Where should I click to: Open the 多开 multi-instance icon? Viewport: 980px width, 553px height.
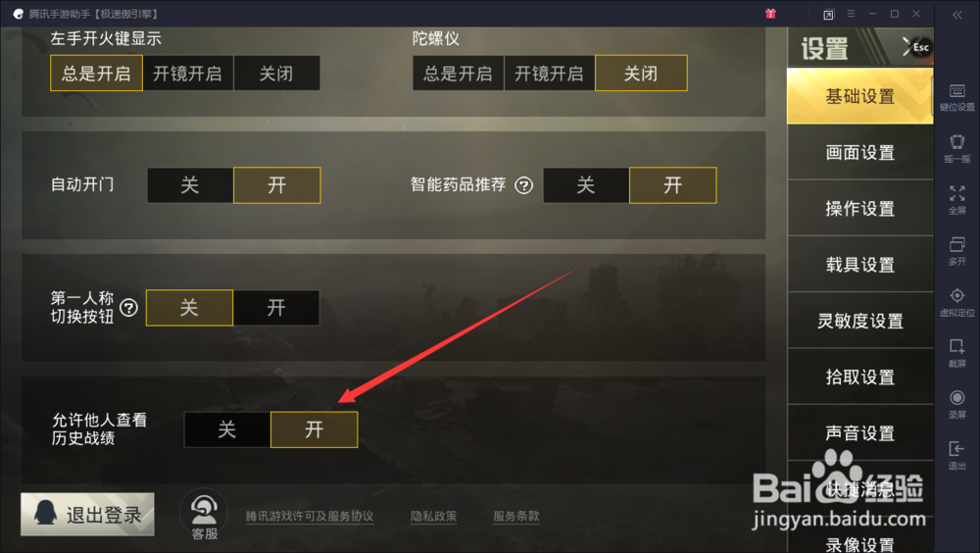(x=956, y=251)
